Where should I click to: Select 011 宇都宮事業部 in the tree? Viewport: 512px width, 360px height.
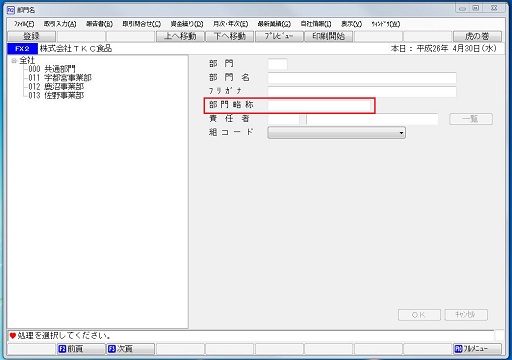coord(60,78)
